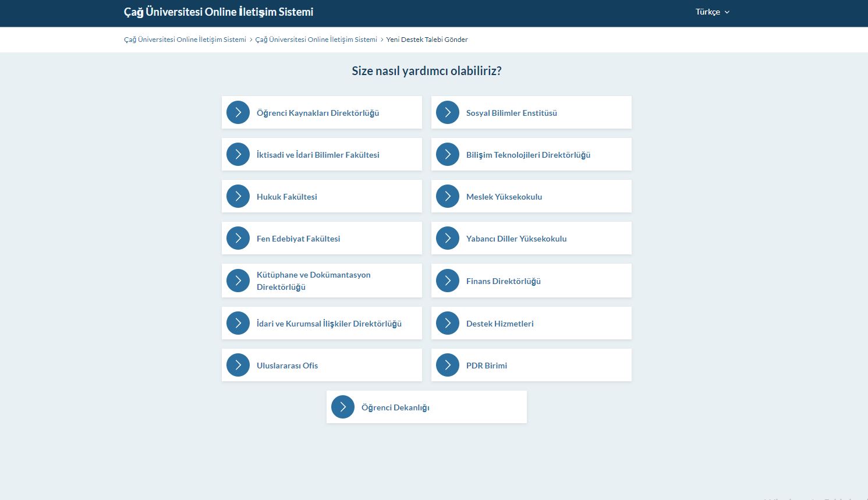Screen dimensions: 868x500
Task: Click the arrow icon next to Sosyal Bilimler Enstitüsü
Action: 448,112
